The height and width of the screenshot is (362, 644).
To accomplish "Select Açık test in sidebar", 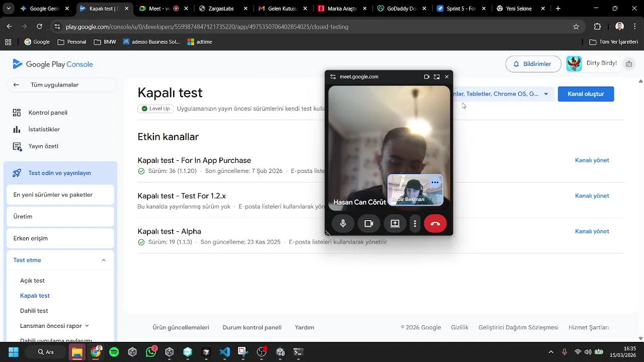I will (32, 281).
